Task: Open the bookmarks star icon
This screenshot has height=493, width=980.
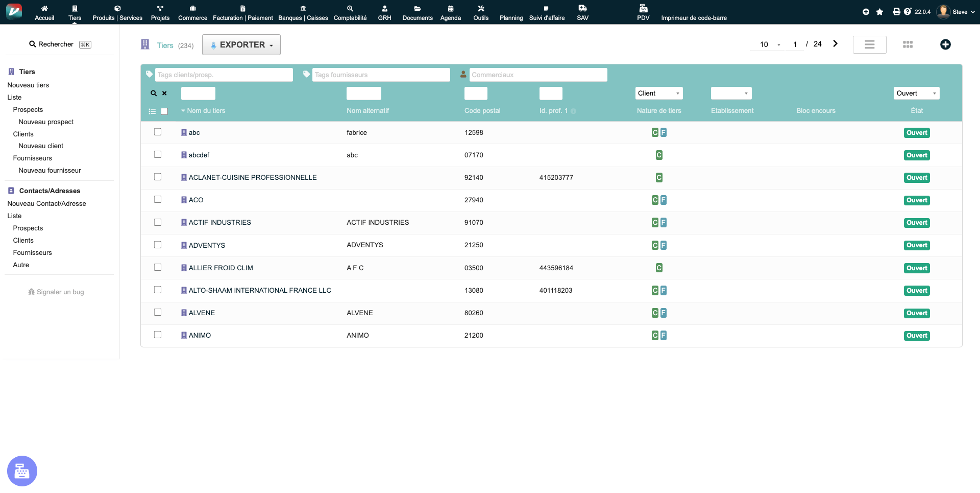Action: click(x=879, y=12)
